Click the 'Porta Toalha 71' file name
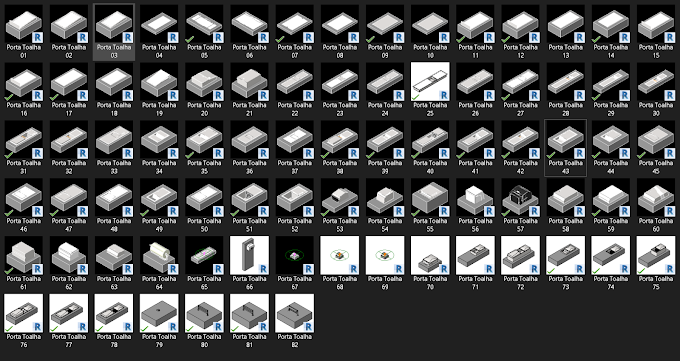The image size is (680, 361). click(475, 282)
